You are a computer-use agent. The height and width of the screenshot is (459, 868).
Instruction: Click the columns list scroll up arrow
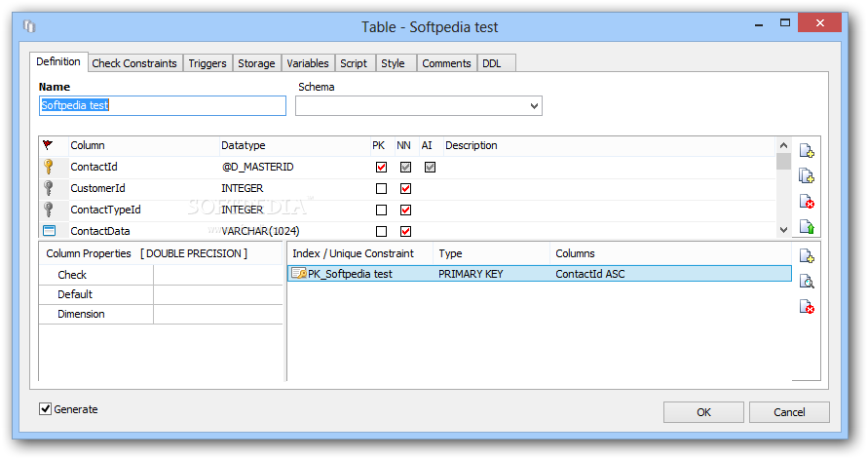click(783, 145)
